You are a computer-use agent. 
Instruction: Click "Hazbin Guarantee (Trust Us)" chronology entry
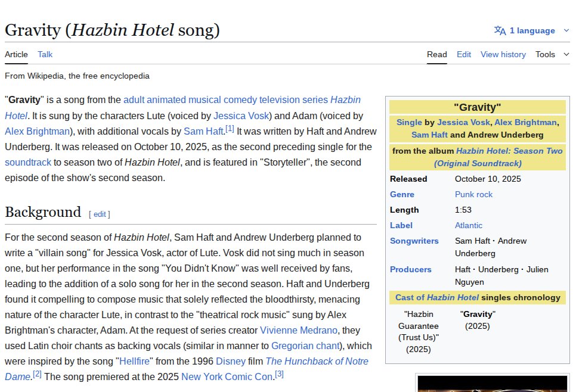(419, 331)
